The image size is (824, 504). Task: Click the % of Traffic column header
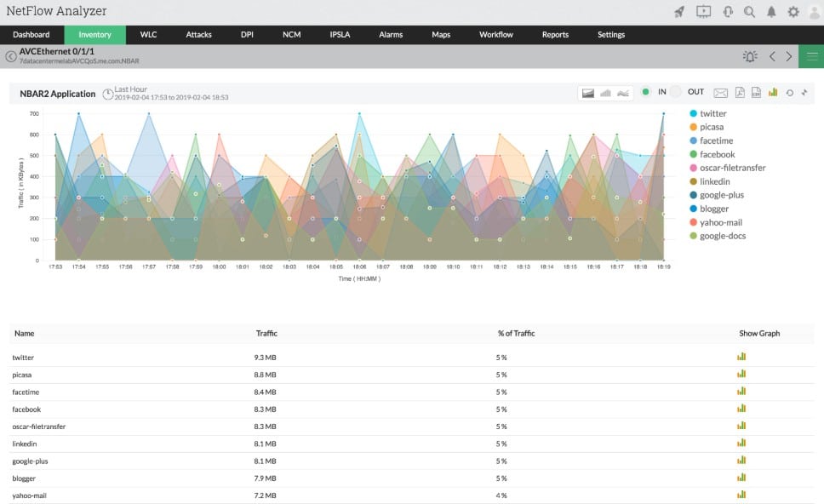pos(516,333)
